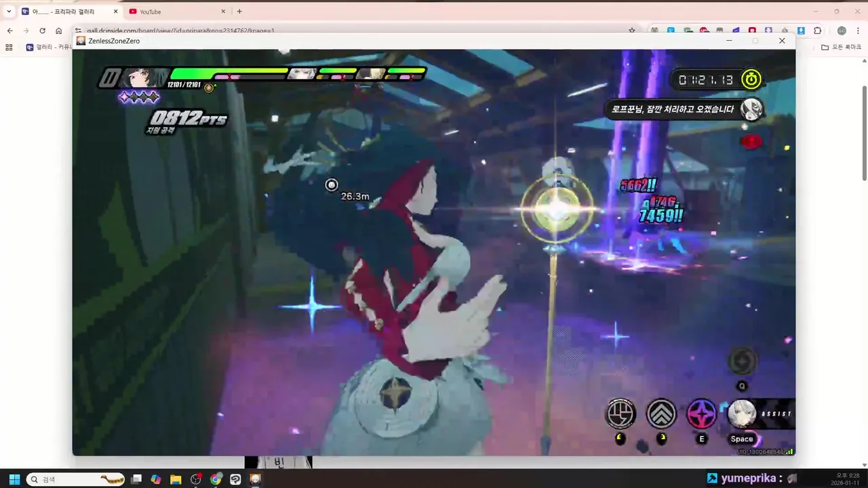Click the second teammate portrait in the HUD
Viewport: 868px width, 488px height.
pyautogui.click(x=302, y=73)
